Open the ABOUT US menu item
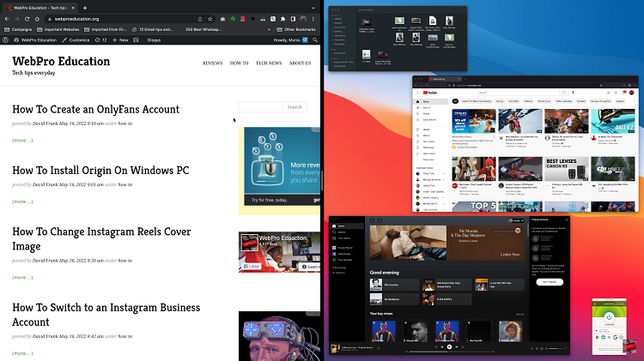This screenshot has height=361, width=644. [x=300, y=63]
